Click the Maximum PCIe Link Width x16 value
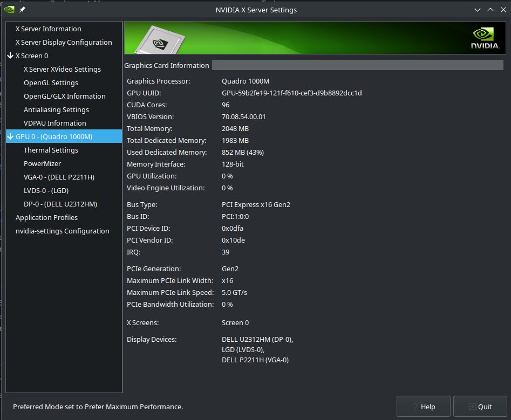Screen dimensions: 511x420 [227, 281]
